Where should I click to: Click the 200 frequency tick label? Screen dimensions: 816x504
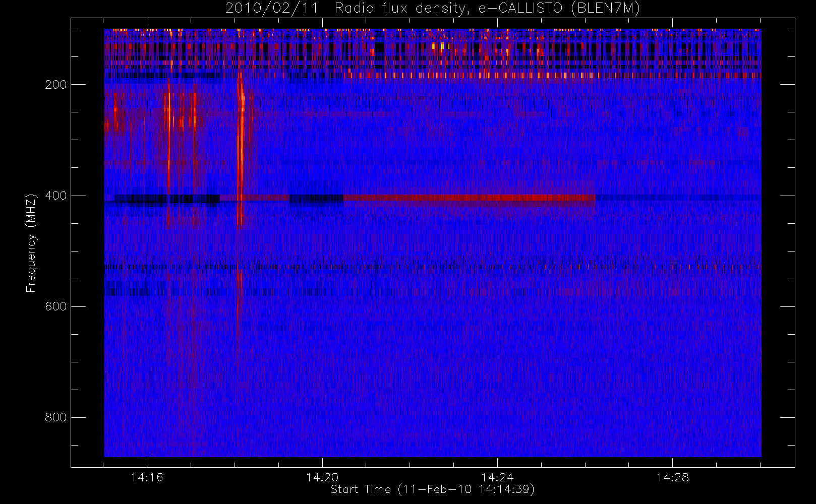(55, 85)
